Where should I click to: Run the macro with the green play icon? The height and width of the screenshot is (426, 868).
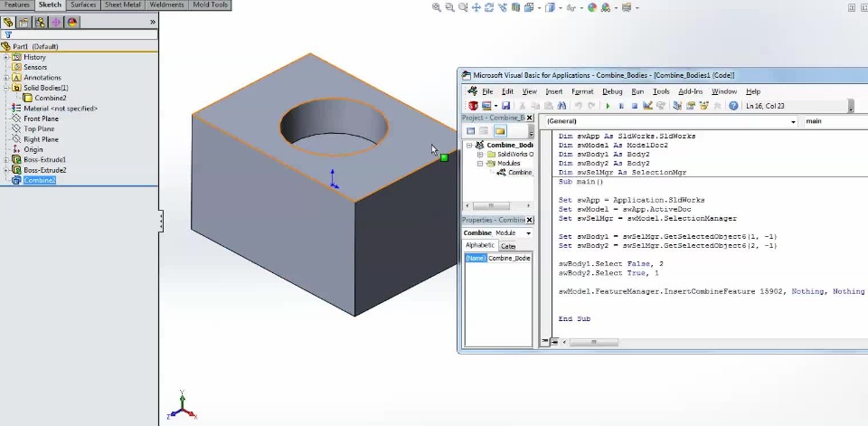pyautogui.click(x=608, y=105)
